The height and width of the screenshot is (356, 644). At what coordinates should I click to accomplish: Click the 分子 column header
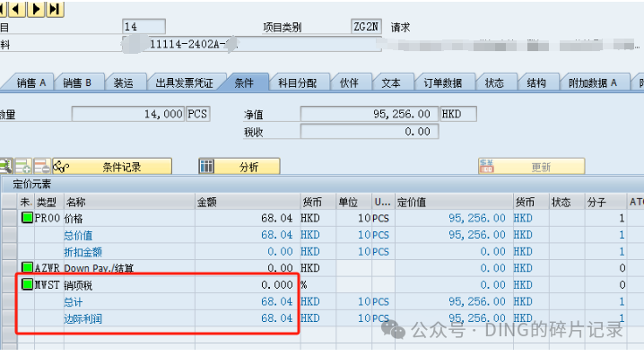(605, 202)
